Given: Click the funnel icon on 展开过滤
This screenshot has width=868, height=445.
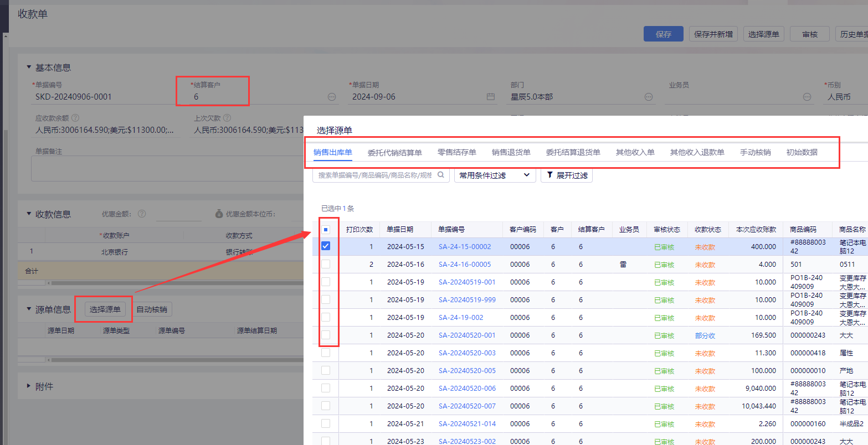Looking at the screenshot, I should (x=549, y=175).
